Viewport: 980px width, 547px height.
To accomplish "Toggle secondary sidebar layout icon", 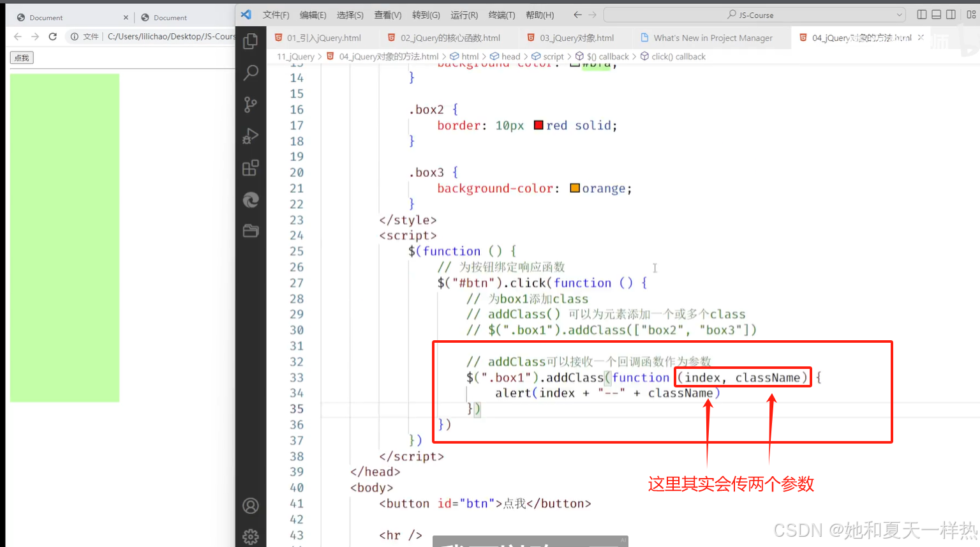I will point(951,15).
